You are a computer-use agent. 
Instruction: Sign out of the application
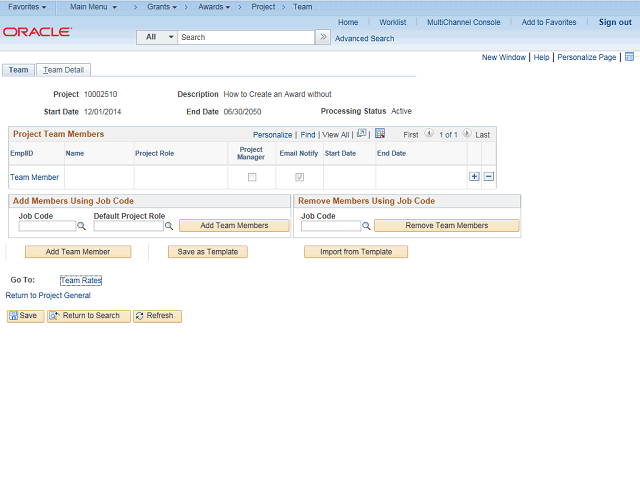coord(615,22)
